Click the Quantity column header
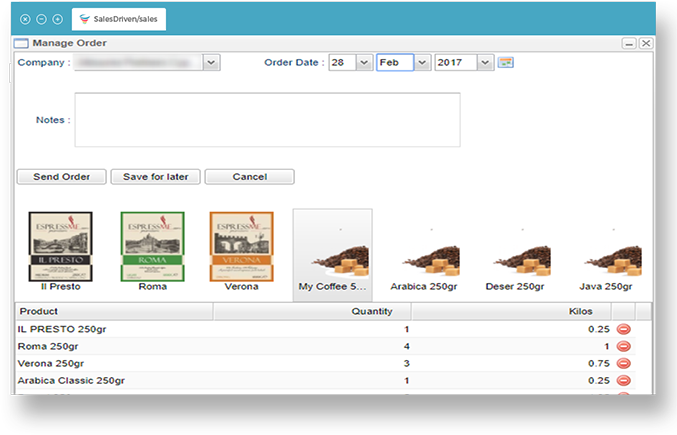677x435 pixels. click(x=312, y=312)
